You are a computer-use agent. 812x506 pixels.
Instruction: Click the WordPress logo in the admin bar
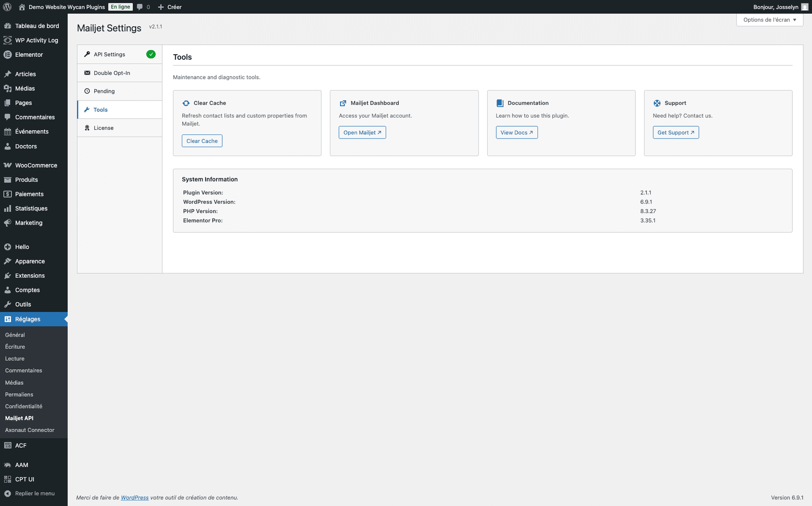point(7,7)
